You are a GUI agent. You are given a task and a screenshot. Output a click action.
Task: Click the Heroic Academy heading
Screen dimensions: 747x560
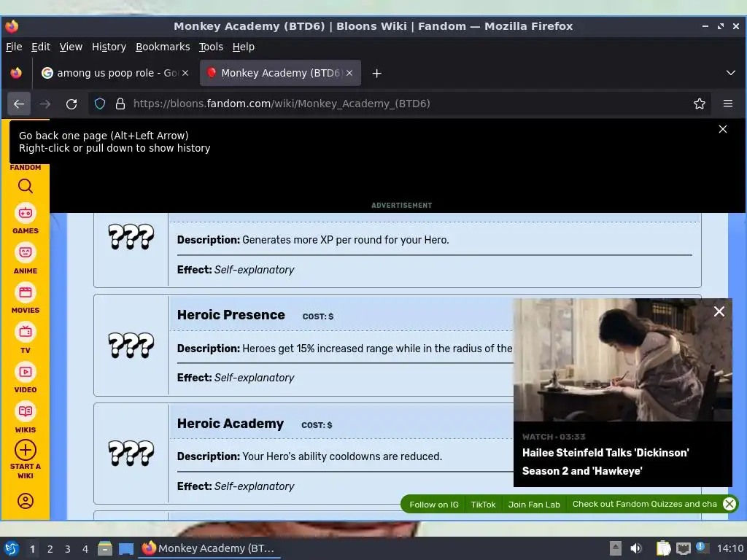[231, 424]
